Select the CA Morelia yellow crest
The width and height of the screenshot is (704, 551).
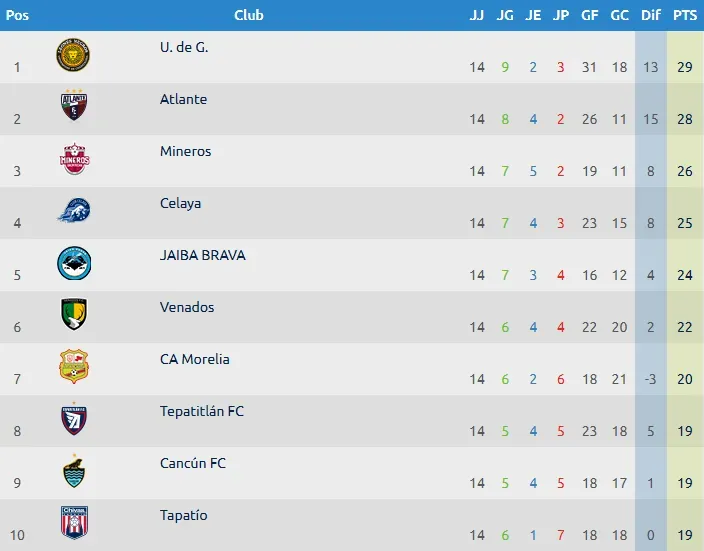coord(74,366)
